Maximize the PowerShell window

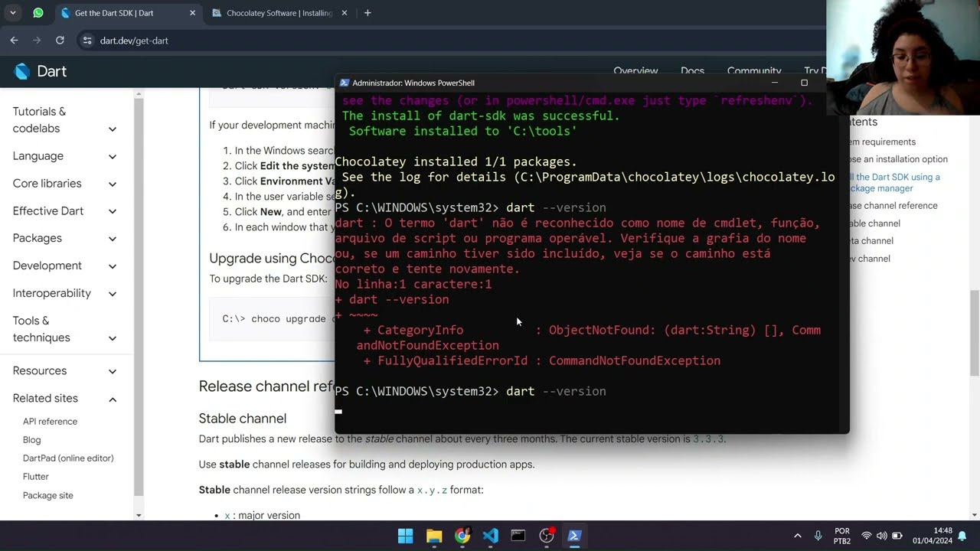(804, 83)
